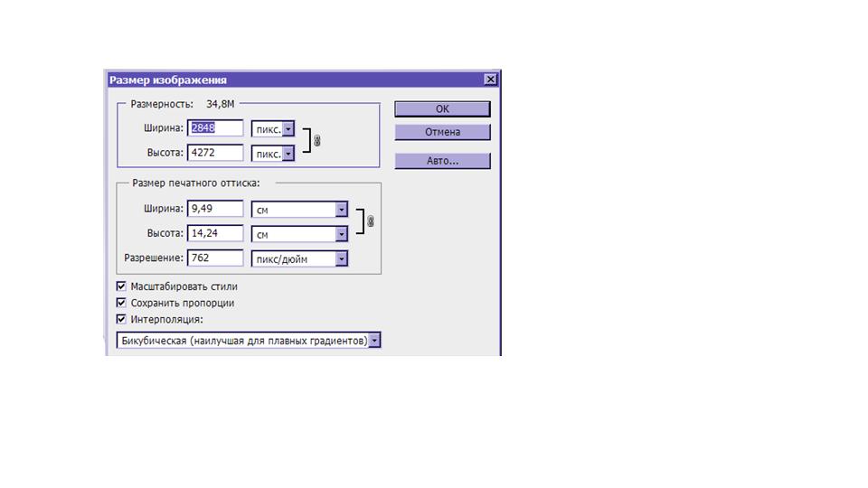Select the print height field showing 14,24

[x=215, y=233]
